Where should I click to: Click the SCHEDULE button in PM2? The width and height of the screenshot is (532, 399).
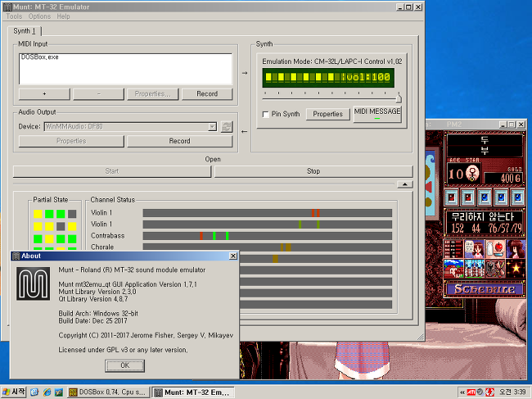pyautogui.click(x=485, y=289)
